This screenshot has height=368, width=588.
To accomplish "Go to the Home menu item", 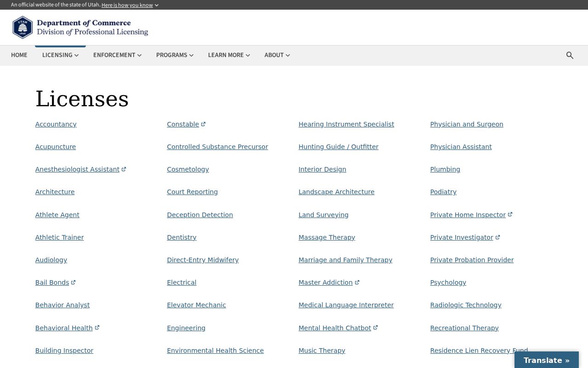I will [x=19, y=55].
